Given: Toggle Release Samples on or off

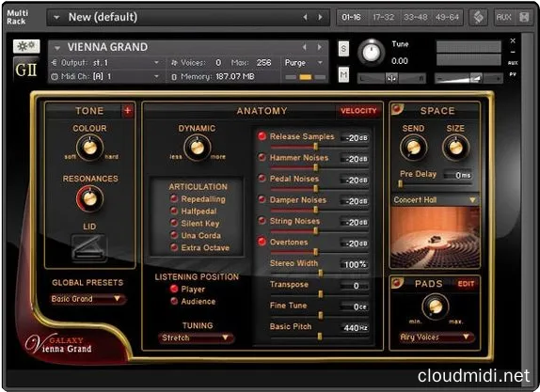Looking at the screenshot, I should click(262, 136).
